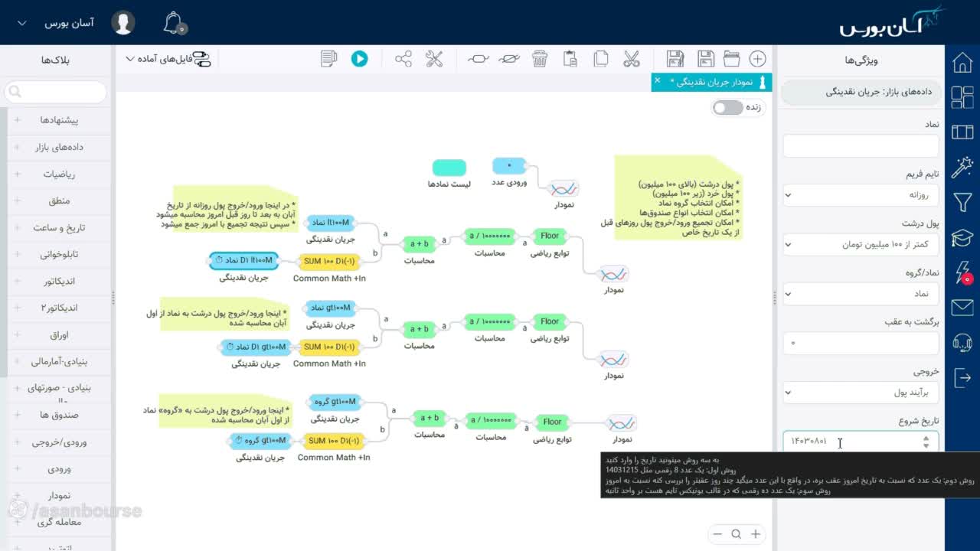Click the trash delete icon in toolbar
The height and width of the screenshot is (551, 980).
click(x=540, y=59)
